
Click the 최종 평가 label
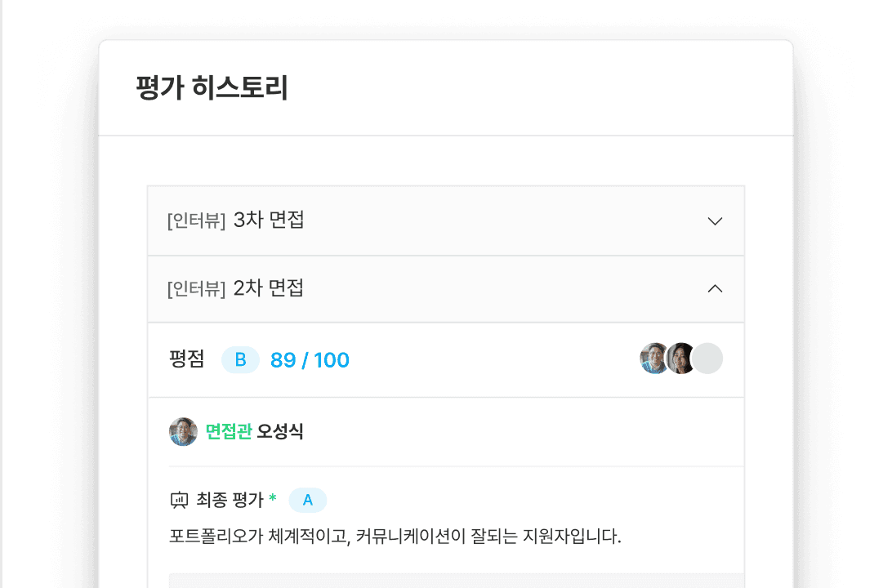click(230, 500)
